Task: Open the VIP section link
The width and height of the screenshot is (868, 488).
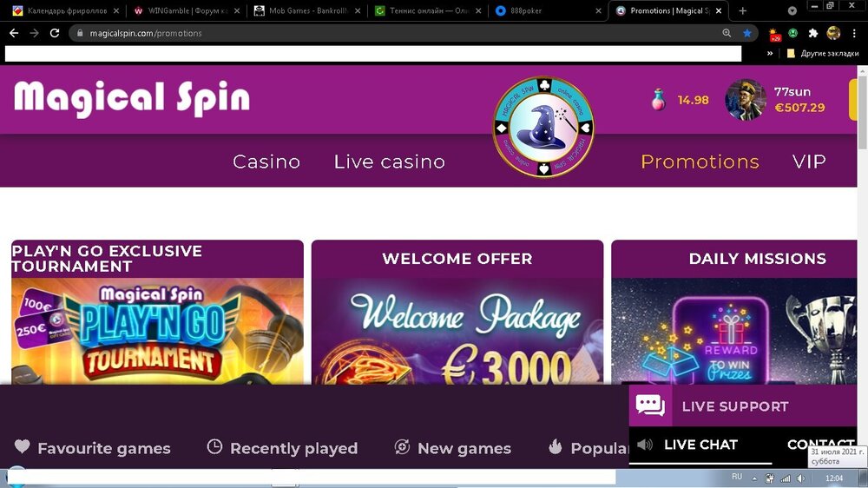Action: tap(809, 162)
